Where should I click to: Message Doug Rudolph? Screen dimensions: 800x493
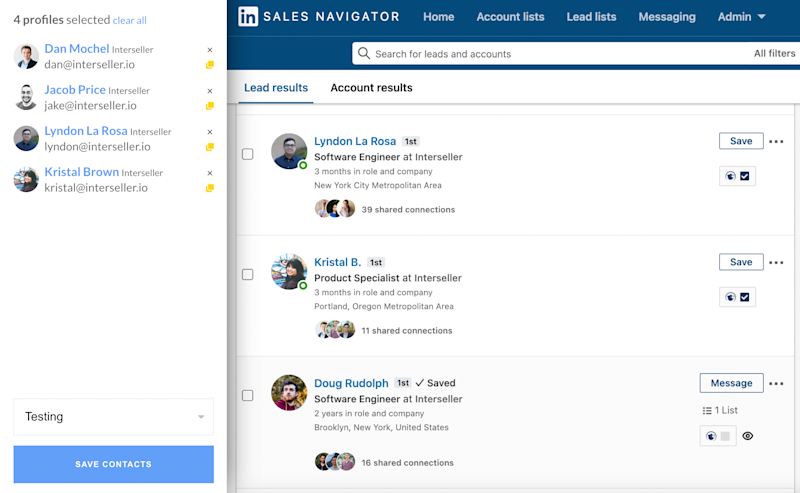point(731,383)
